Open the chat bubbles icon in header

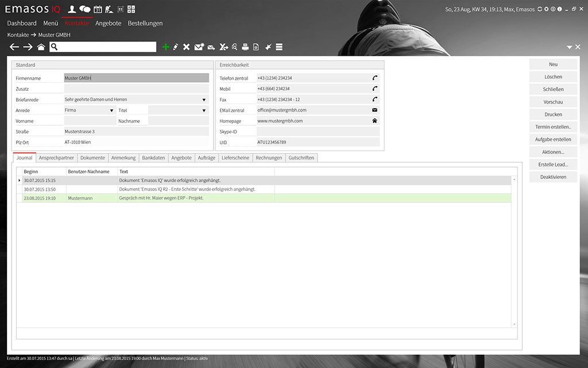85,9
